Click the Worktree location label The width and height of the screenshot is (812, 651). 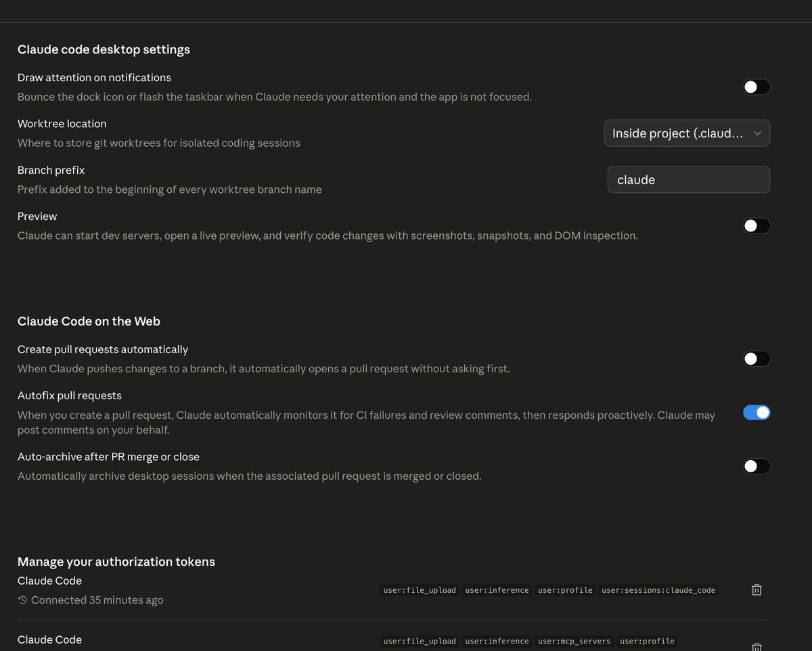click(x=62, y=124)
